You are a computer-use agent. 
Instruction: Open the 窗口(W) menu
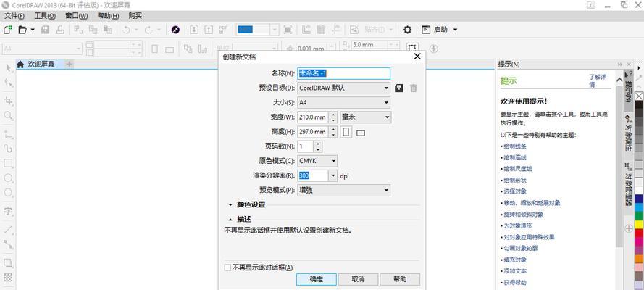[76, 16]
